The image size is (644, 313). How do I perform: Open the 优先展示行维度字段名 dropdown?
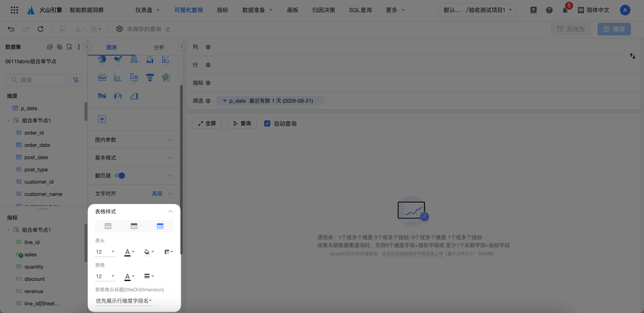[124, 301]
